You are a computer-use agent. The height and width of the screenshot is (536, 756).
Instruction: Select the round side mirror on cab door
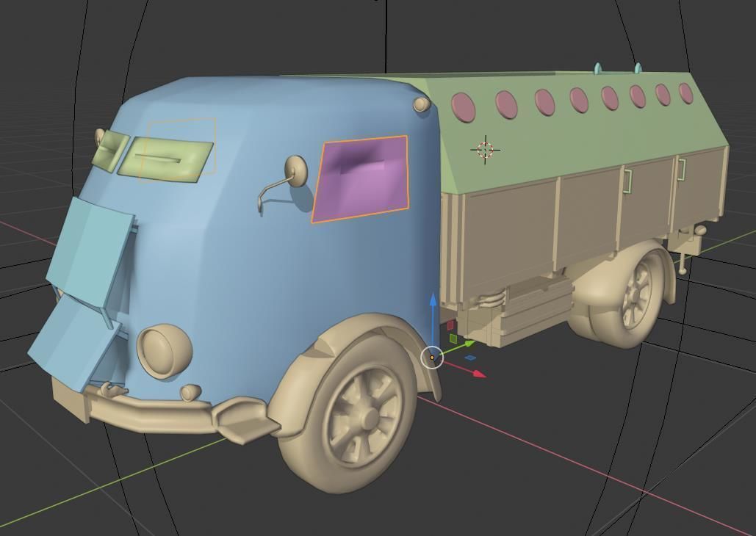[295, 170]
